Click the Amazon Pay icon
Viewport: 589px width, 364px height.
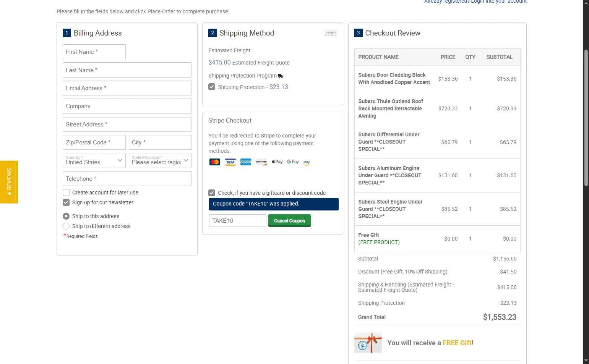click(307, 162)
